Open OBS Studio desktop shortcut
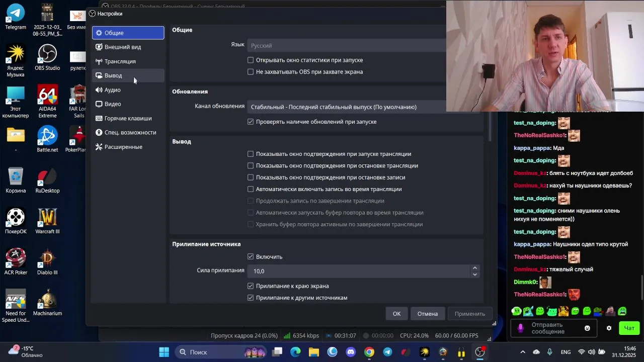Viewport: 644px width, 362px height. click(x=47, y=58)
